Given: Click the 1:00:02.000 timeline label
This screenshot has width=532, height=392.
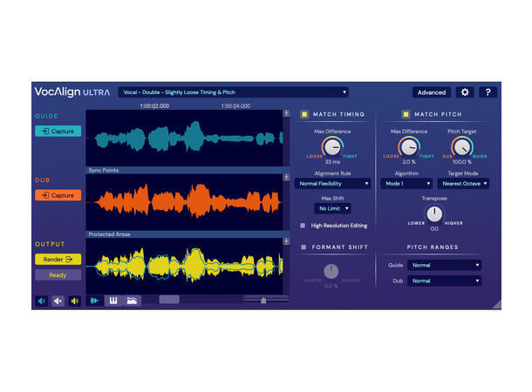Looking at the screenshot, I should (154, 105).
